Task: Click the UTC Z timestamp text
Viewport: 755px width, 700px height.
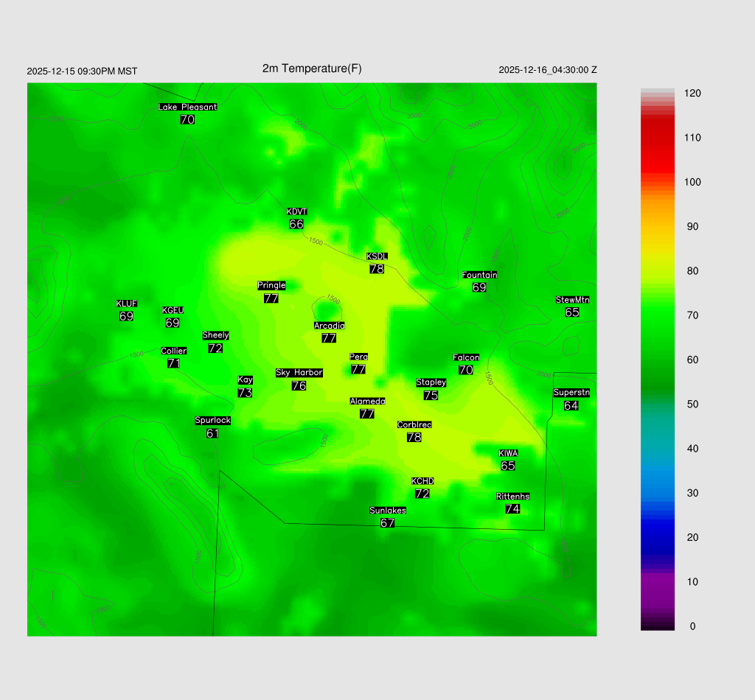Action: (x=547, y=70)
